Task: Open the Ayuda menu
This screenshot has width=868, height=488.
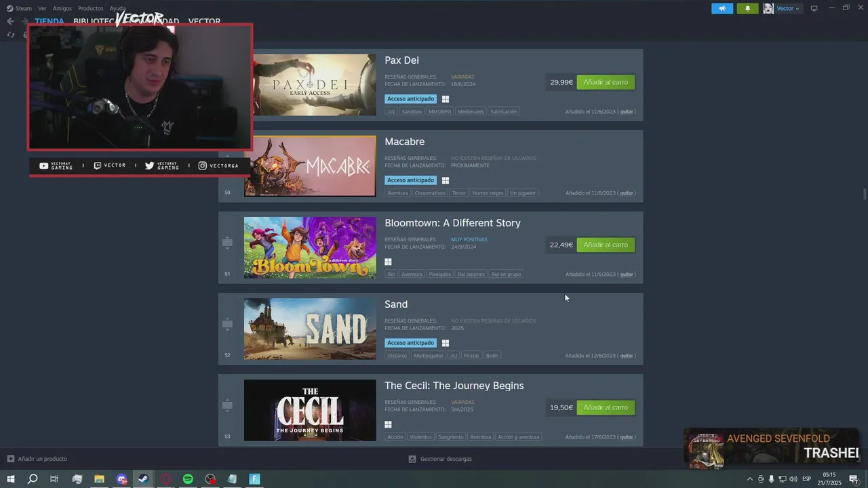Action: pyautogui.click(x=117, y=8)
